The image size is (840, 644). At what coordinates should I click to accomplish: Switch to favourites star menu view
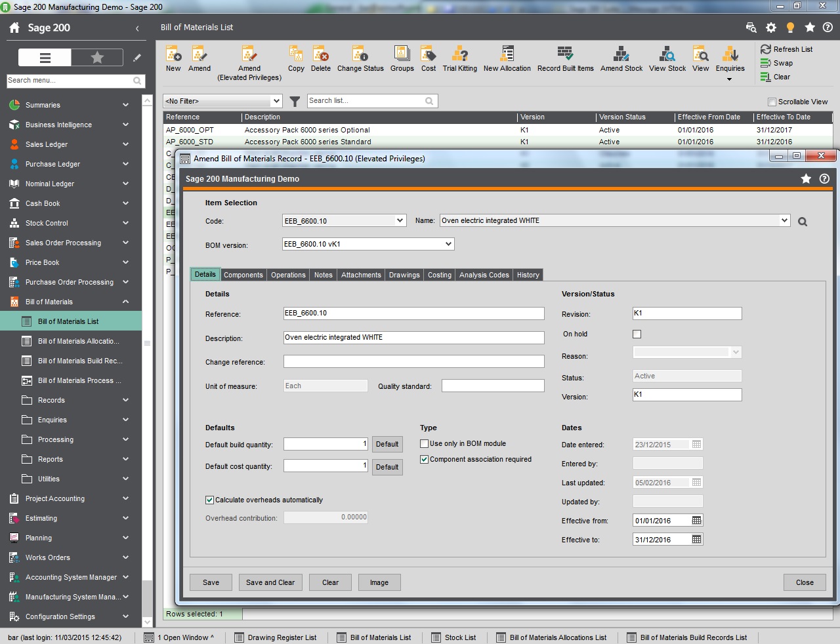(x=97, y=58)
